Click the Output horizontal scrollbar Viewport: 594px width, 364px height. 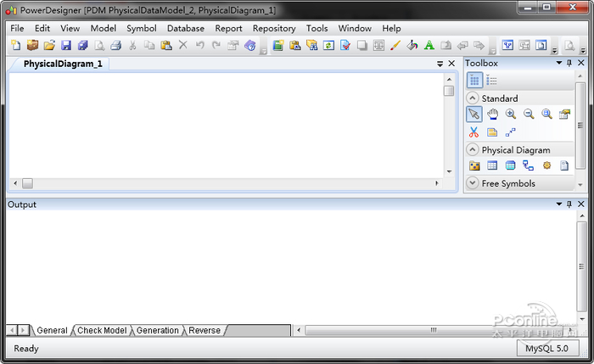pyautogui.click(x=434, y=330)
